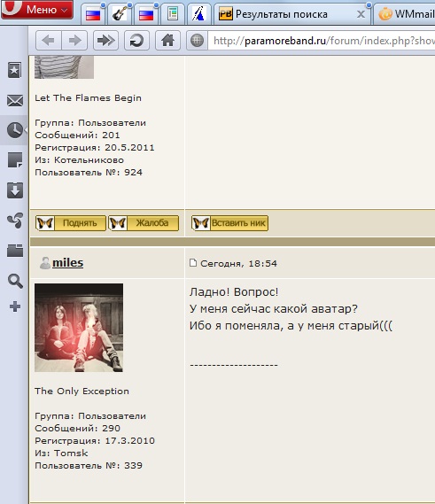Image resolution: width=435 pixels, height=504 pixels.
Task: Switch to the blue figure icon tab
Action: pyautogui.click(x=198, y=14)
